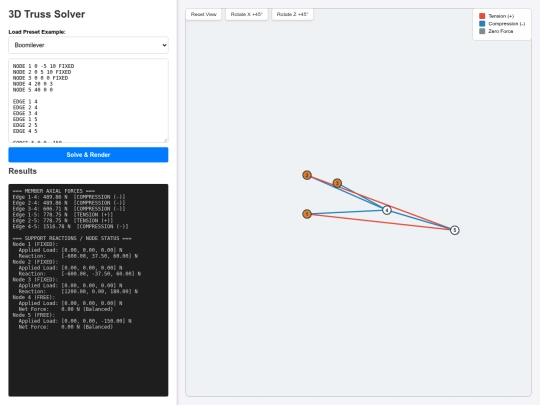Viewport: 540px width, 405px height.
Task: Click the Compression (-) legend label
Action: click(x=507, y=24)
